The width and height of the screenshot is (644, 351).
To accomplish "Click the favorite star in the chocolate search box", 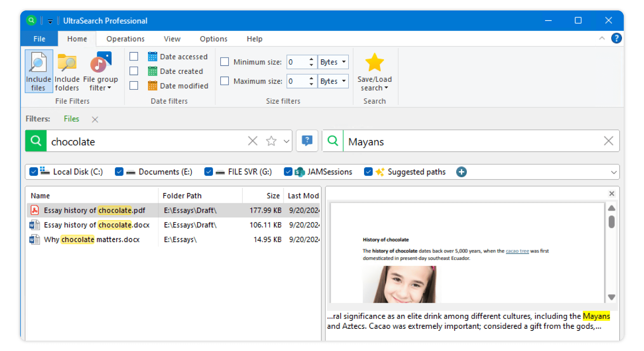I will pyautogui.click(x=271, y=141).
